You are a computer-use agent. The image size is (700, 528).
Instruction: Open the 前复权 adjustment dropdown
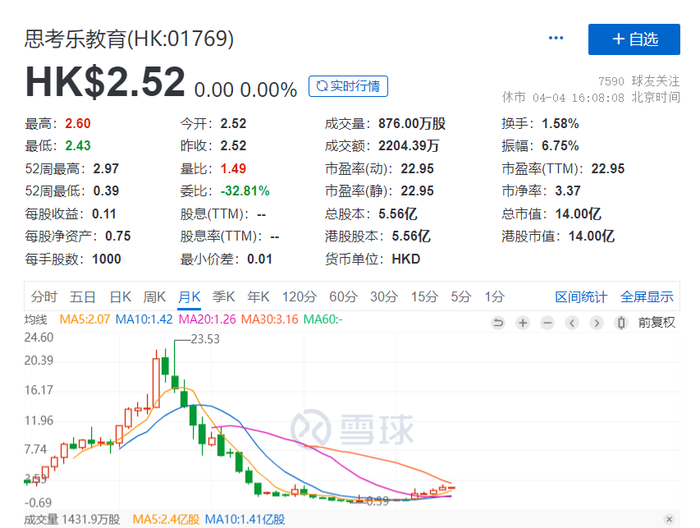656,322
